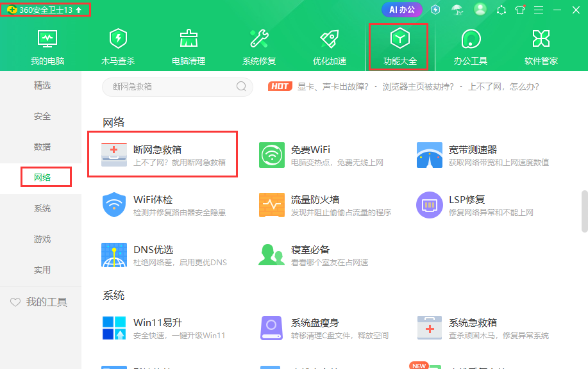Click the AI 办公 button
This screenshot has width=588, height=369.
(x=401, y=10)
